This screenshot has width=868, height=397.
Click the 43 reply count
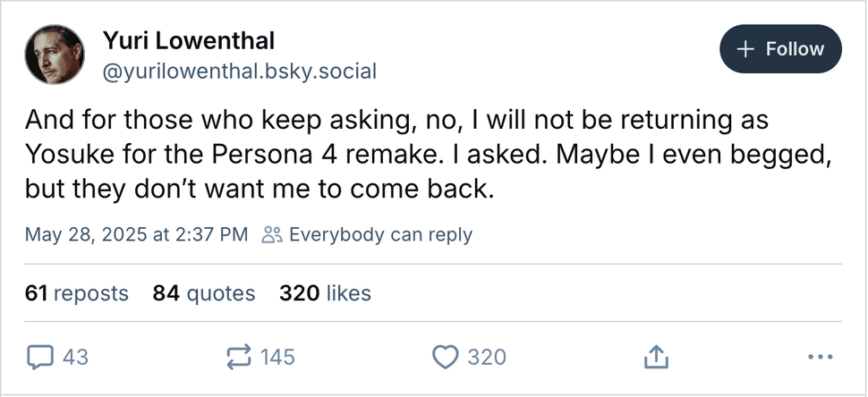tap(76, 358)
